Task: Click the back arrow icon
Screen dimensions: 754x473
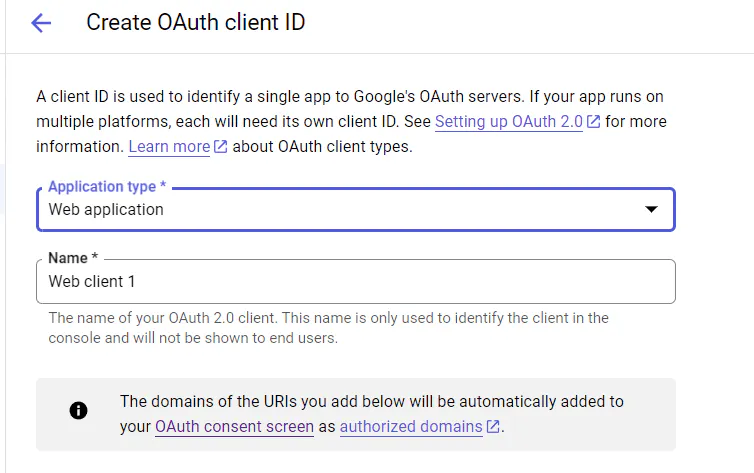Action: tap(41, 23)
